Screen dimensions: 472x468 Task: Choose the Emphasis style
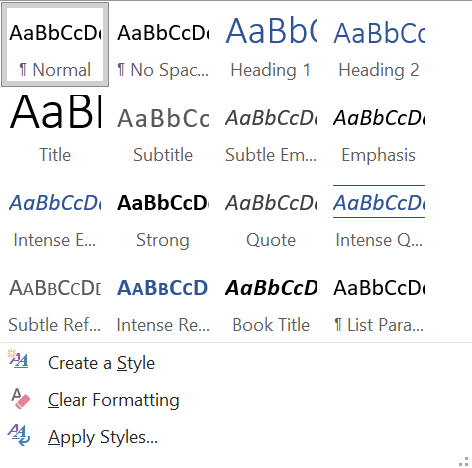click(x=379, y=130)
